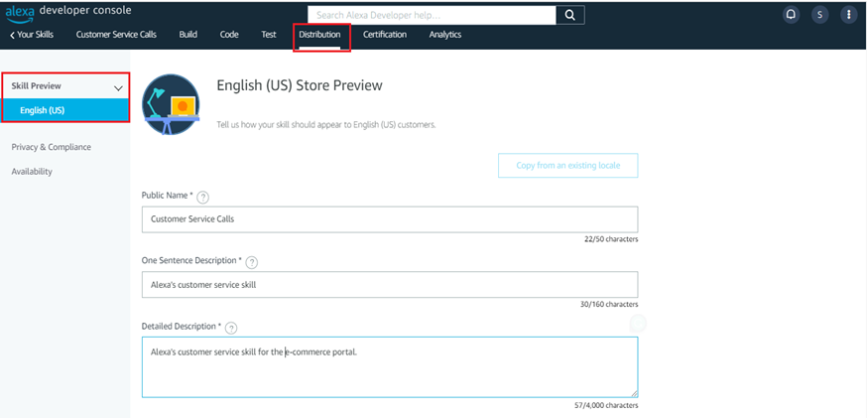Viewport: 868px width, 418px height.
Task: Open Privacy & Compliance section
Action: click(51, 147)
